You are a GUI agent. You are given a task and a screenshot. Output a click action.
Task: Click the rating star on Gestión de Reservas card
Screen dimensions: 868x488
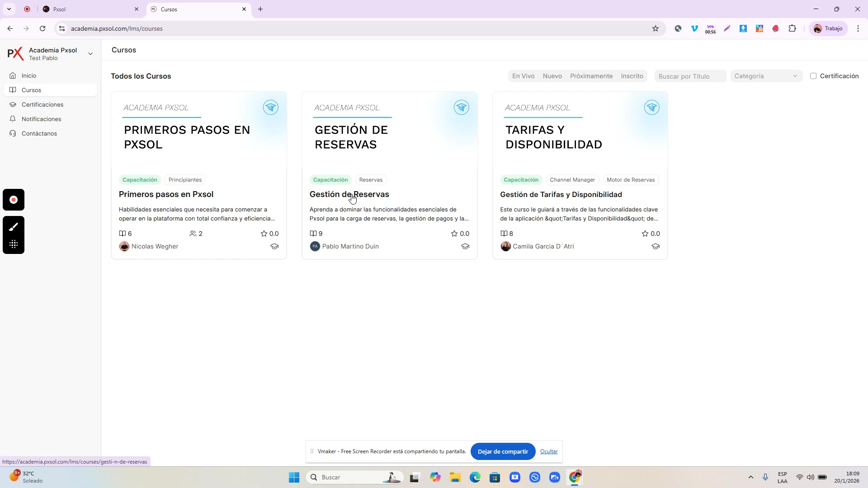point(454,234)
